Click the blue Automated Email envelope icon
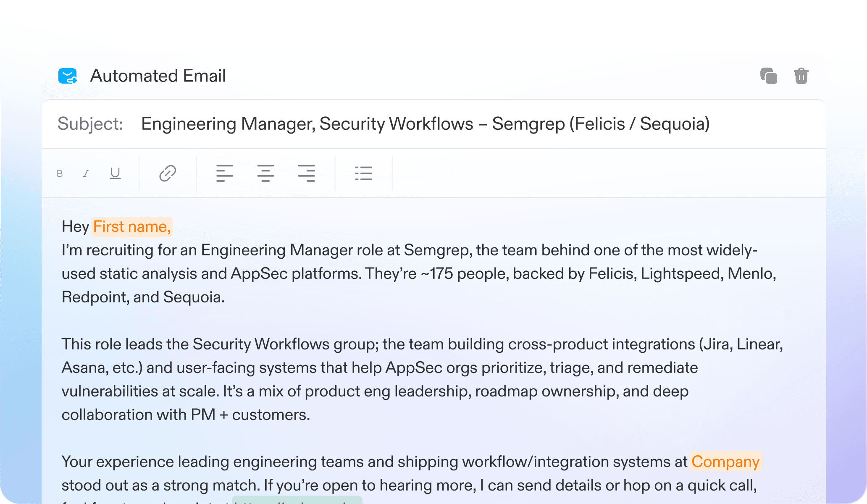 coord(68,76)
